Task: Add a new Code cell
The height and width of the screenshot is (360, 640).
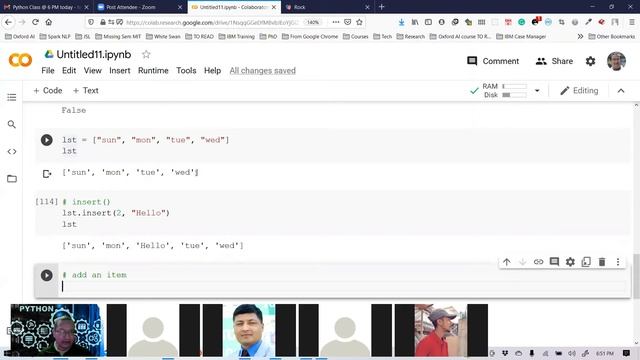Action: coord(48,91)
